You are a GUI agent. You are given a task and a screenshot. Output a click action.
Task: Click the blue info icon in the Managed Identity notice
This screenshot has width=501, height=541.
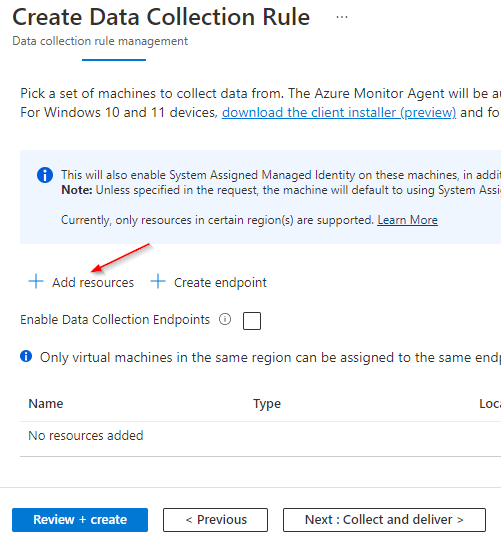[45, 175]
